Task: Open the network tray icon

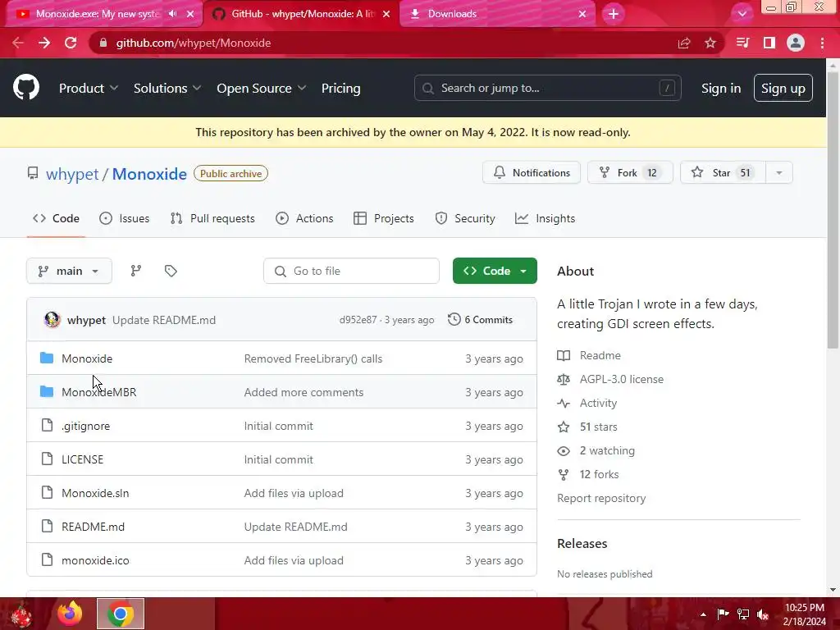Action: [x=743, y=614]
